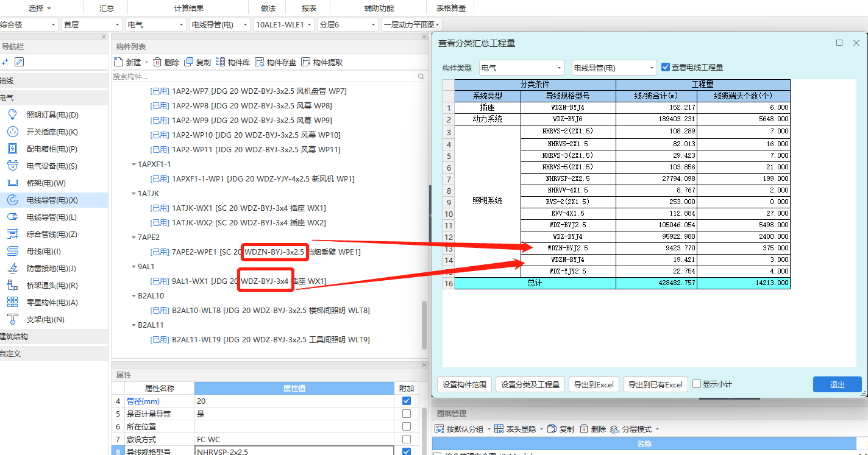Collapse 1APXF1-1 tree group
Image resolution: width=868 pixels, height=455 pixels.
(133, 164)
